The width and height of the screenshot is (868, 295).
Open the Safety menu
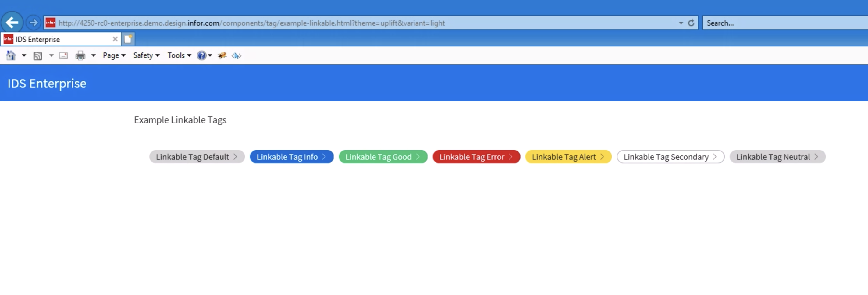click(147, 55)
